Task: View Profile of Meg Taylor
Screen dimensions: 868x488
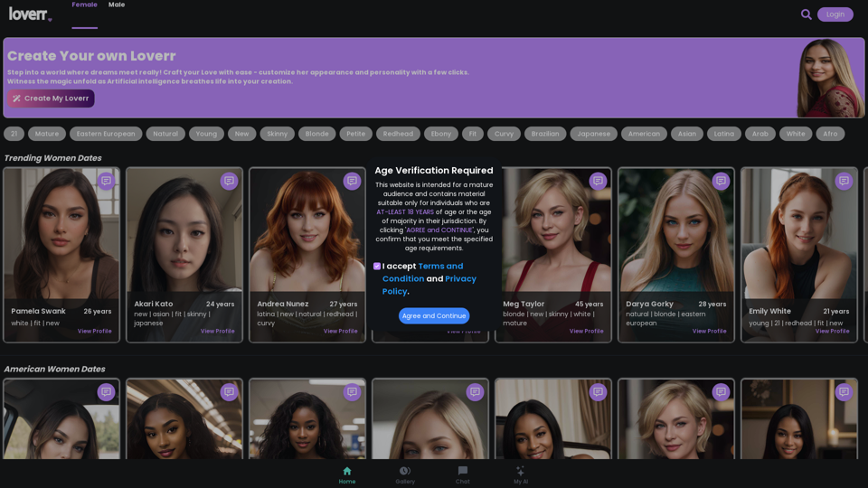Action: click(586, 331)
